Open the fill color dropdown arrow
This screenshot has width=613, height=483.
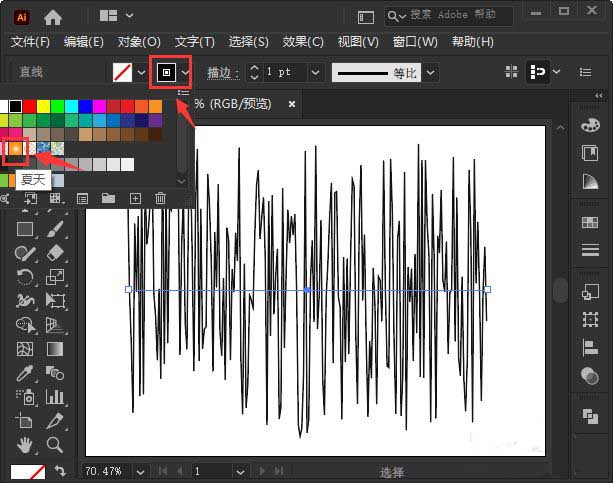pos(141,72)
